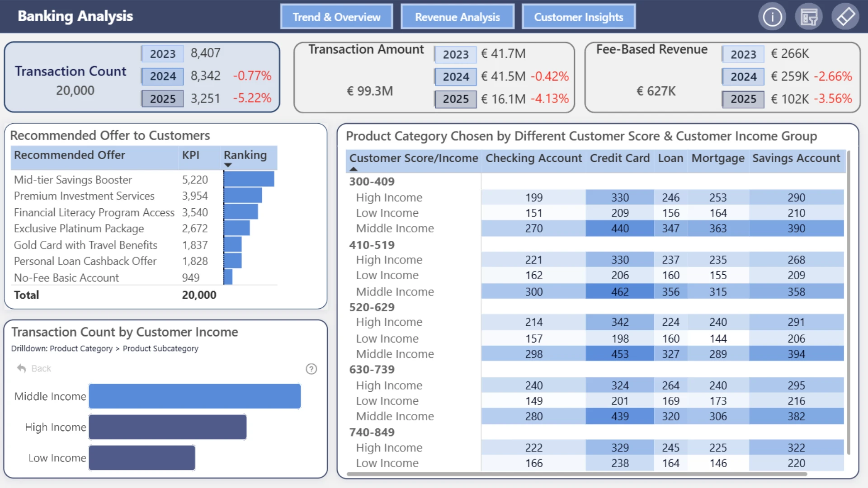Click the Ranking column sort arrow
Image resolution: width=868 pixels, height=488 pixels.
tap(228, 165)
